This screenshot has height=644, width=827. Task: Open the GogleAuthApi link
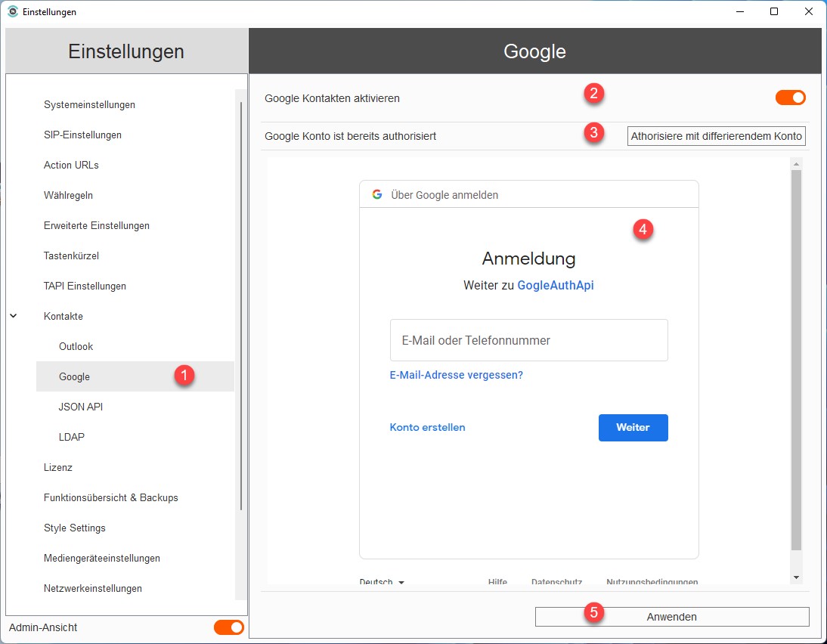coord(556,286)
